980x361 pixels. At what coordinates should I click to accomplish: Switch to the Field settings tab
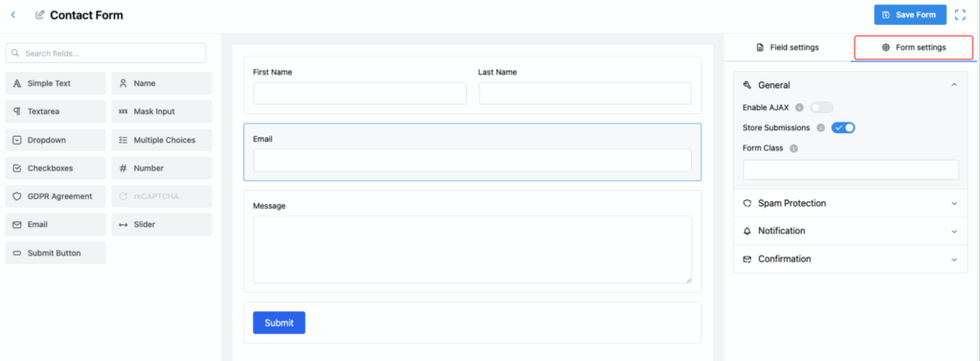coord(788,48)
